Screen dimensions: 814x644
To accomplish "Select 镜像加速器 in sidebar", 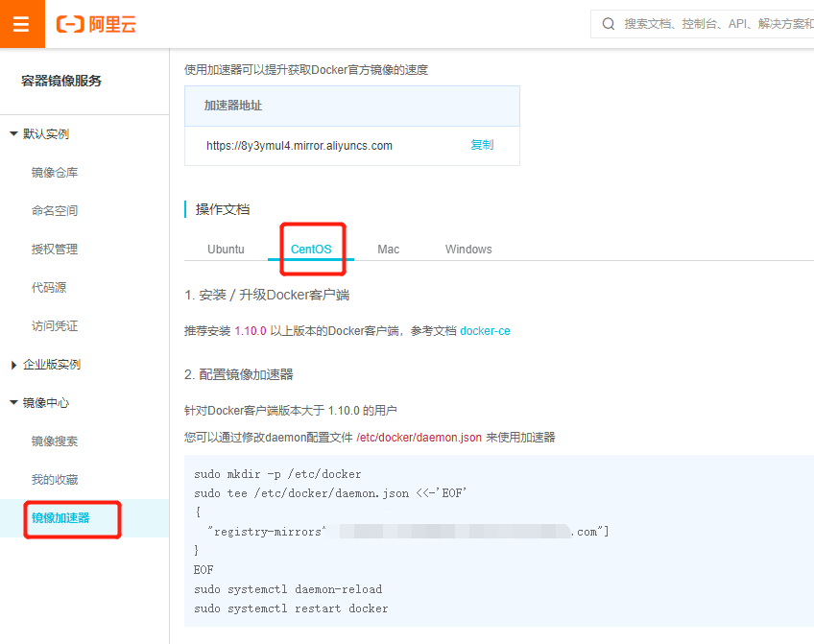I will pyautogui.click(x=60, y=518).
